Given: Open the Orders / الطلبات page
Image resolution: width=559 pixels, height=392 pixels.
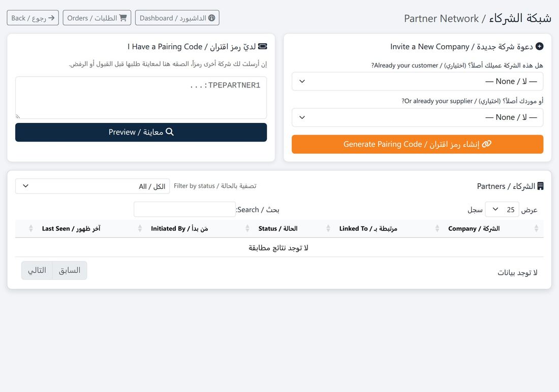Looking at the screenshot, I should point(97,18).
